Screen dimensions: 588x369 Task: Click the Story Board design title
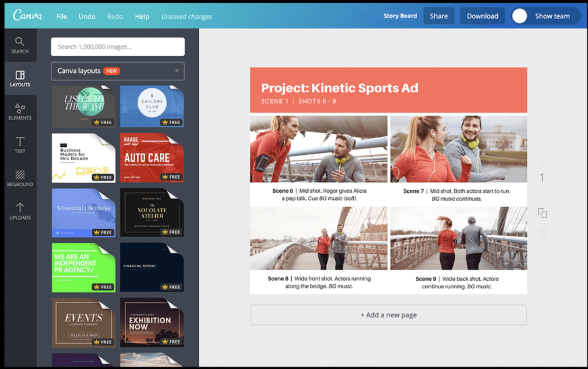pos(400,16)
